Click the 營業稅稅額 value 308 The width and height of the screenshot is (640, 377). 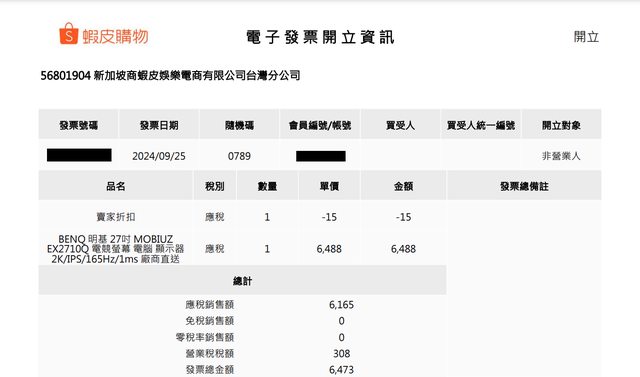pyautogui.click(x=342, y=354)
